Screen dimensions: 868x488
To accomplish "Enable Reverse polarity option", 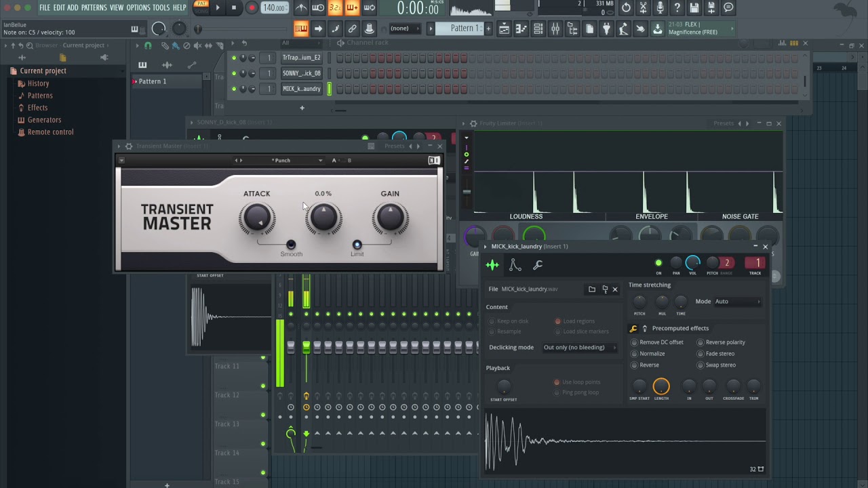I will 721,342.
